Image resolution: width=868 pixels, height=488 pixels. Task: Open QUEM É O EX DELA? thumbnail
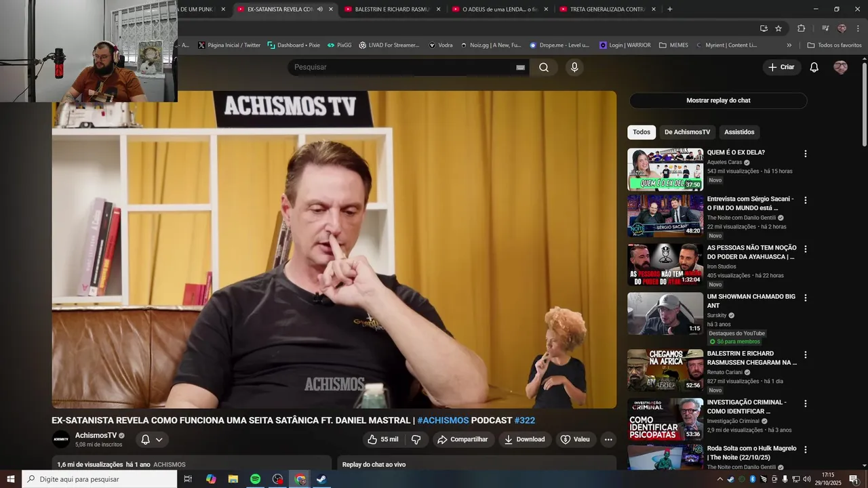coord(665,169)
